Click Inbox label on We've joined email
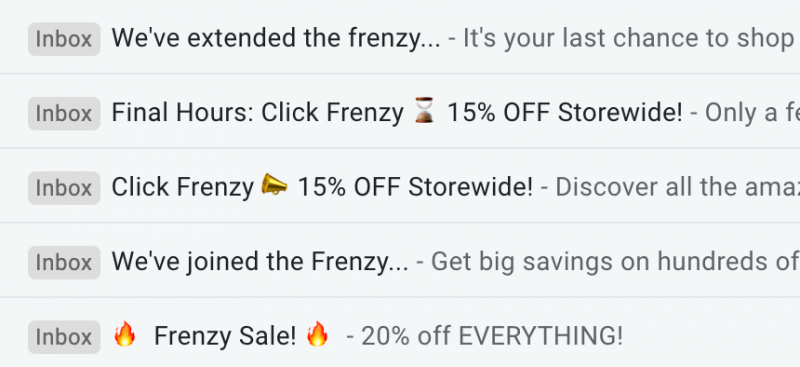The image size is (800, 367). pyautogui.click(x=64, y=262)
